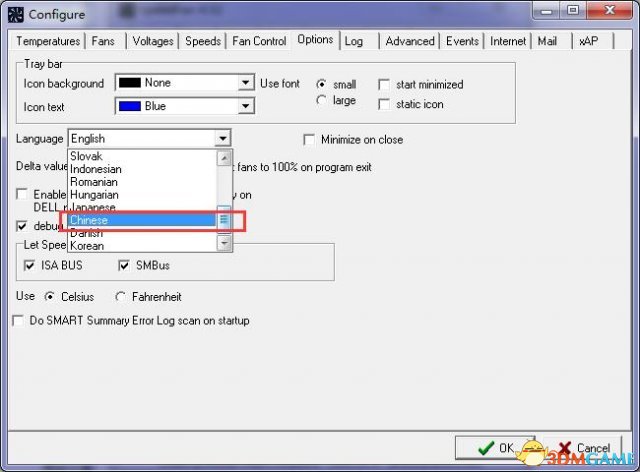Close the Configure window
This screenshot has height=472, width=640.
click(x=609, y=11)
